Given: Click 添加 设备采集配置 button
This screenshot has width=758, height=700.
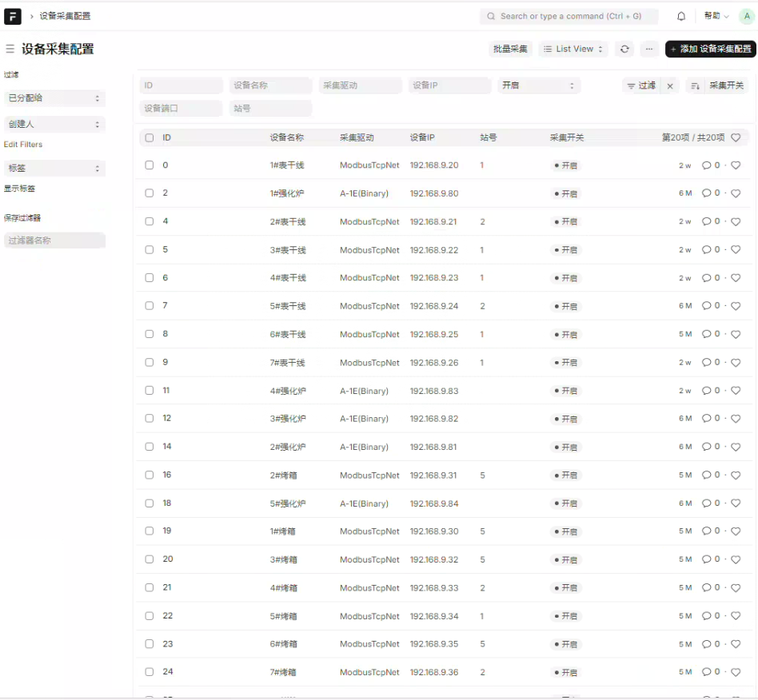Looking at the screenshot, I should coord(710,49).
